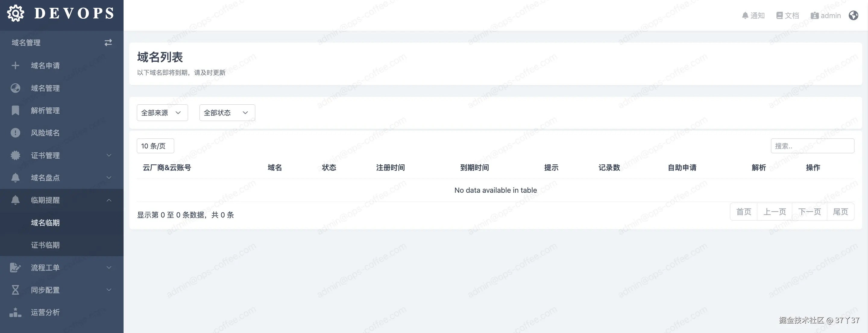Click the globe icon for 域名管理 menu

point(15,88)
